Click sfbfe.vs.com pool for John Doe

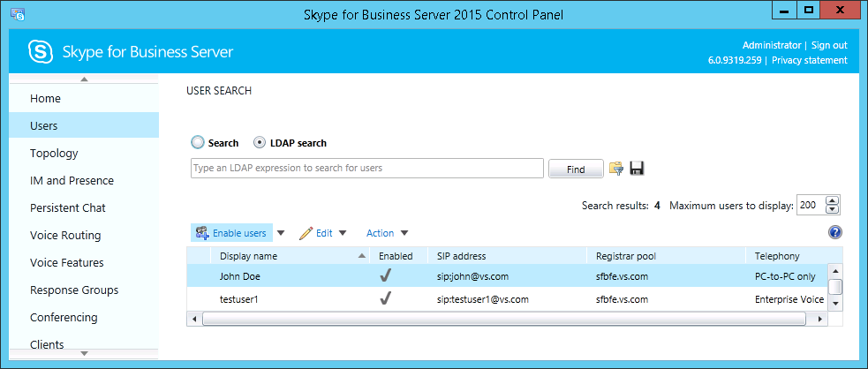point(623,276)
